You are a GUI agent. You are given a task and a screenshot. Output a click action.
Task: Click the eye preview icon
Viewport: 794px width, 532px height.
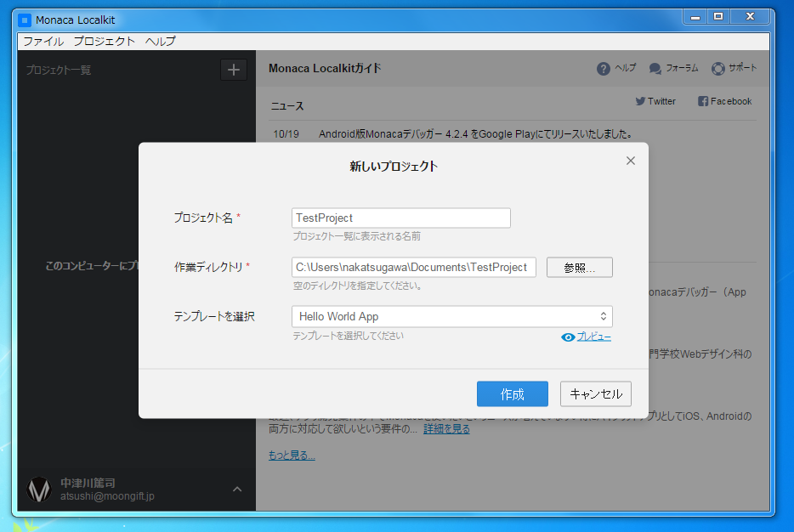569,337
